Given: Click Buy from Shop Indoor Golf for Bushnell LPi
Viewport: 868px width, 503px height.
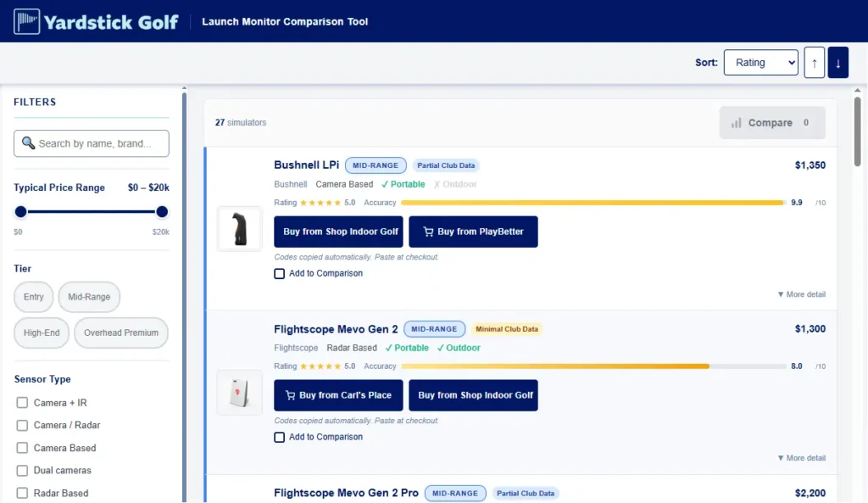Looking at the screenshot, I should (338, 232).
